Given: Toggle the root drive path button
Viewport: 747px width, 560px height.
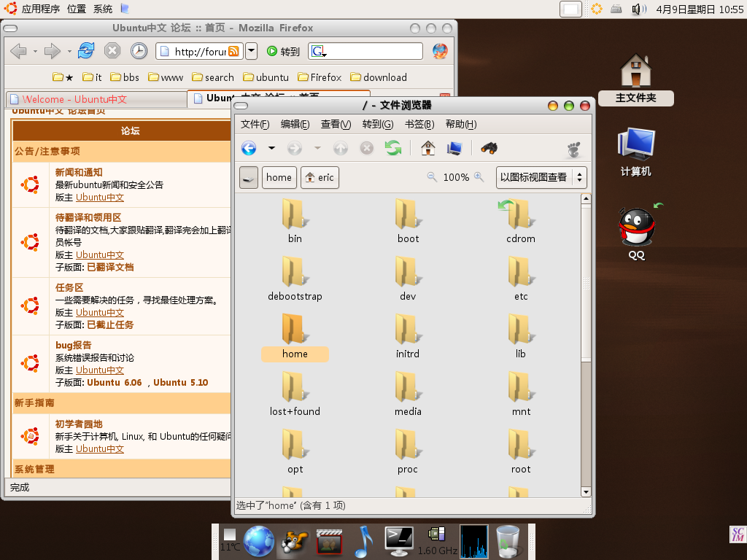Looking at the screenshot, I should [x=249, y=178].
